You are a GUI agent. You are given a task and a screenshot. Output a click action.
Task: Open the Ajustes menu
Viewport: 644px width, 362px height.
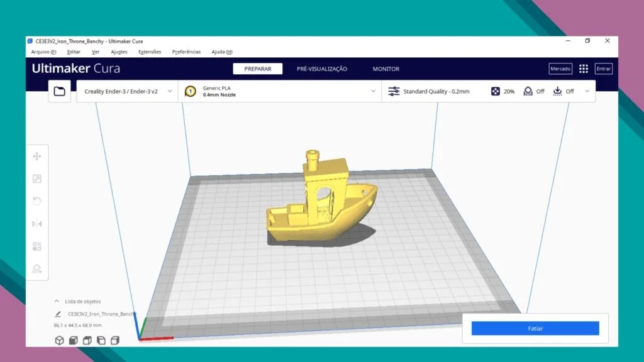click(x=119, y=52)
